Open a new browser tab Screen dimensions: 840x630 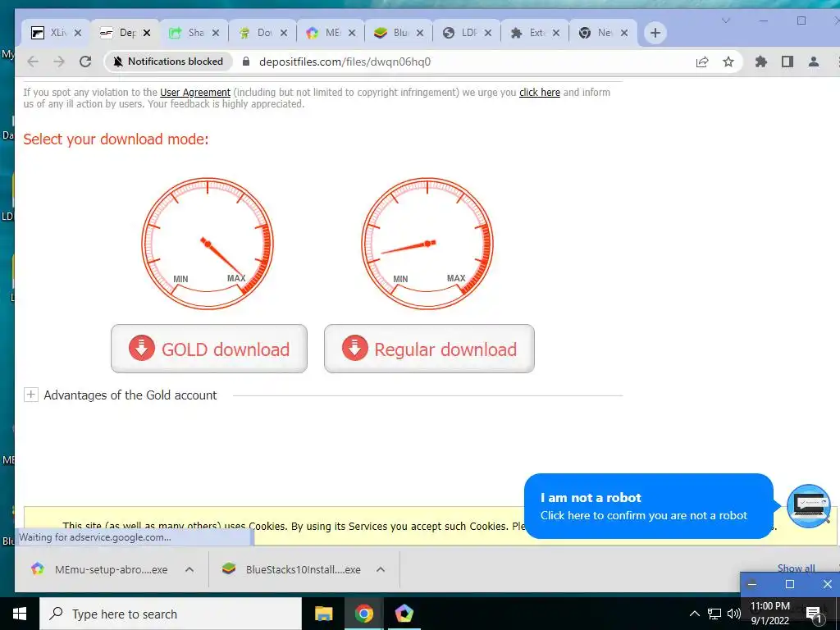pos(655,33)
